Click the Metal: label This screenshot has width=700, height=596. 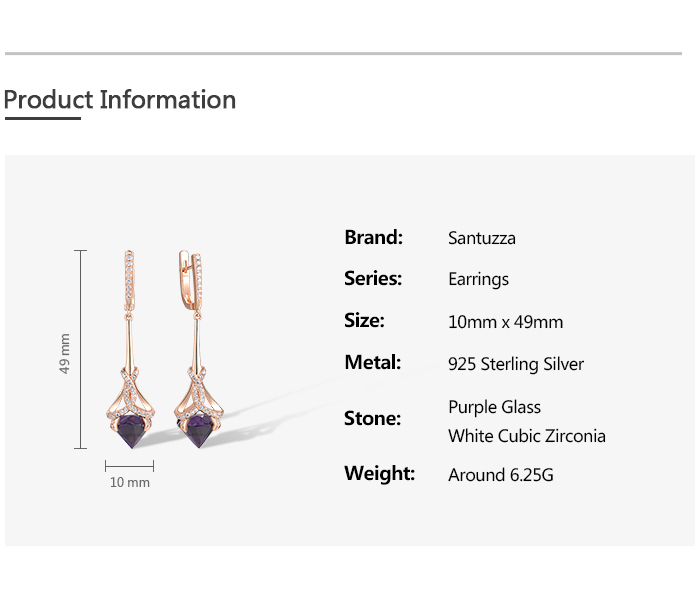pyautogui.click(x=372, y=362)
